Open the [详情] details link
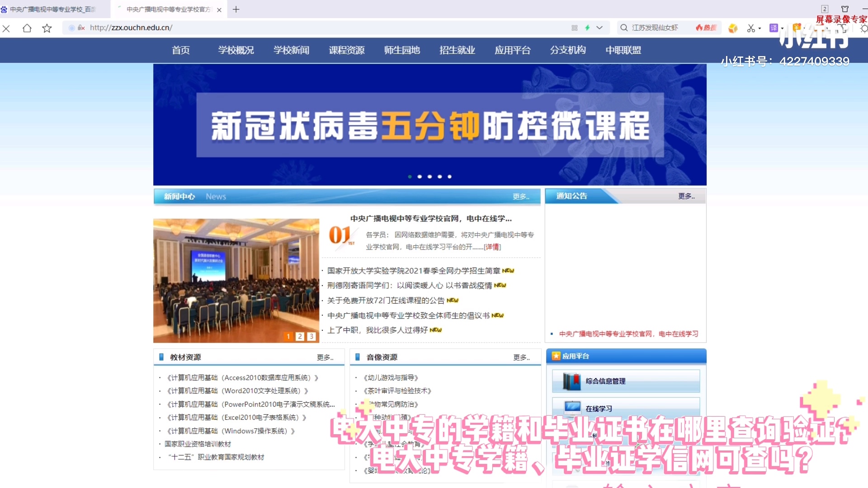 (492, 247)
